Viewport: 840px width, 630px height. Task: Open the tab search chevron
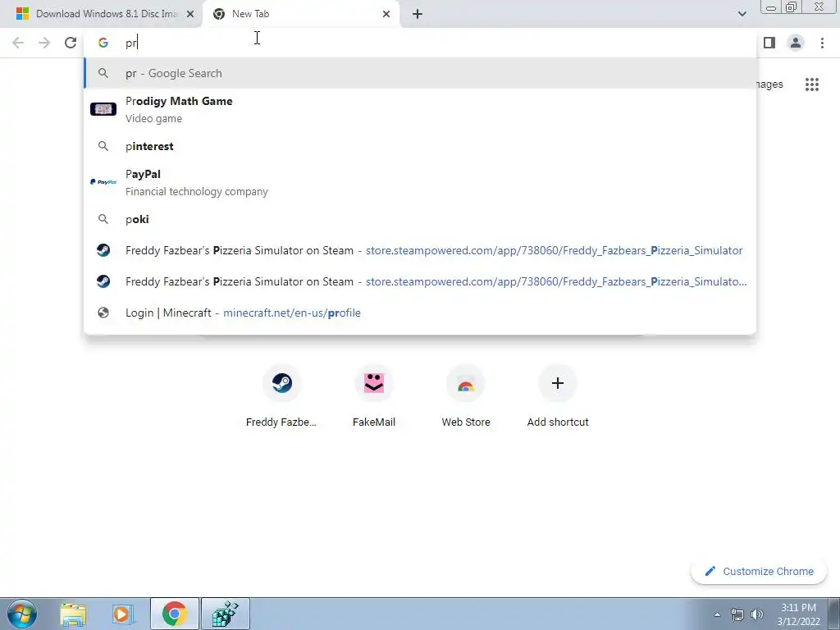742,14
